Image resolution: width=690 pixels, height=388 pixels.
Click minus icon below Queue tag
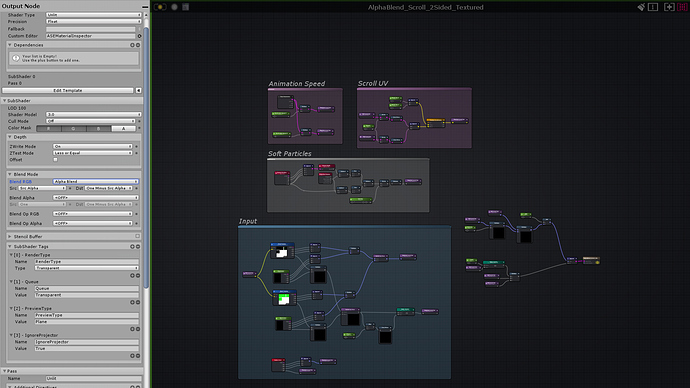click(138, 303)
